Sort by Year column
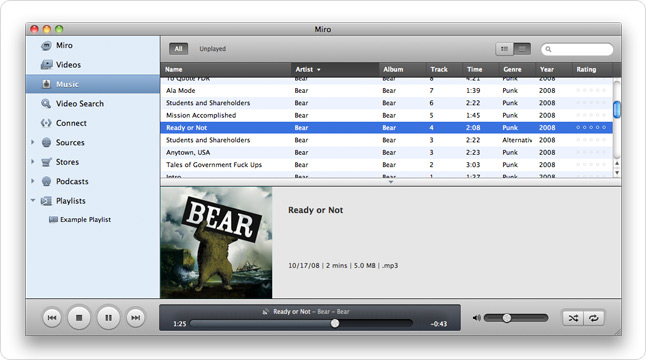Screen dimensions: 646x360 point(554,69)
